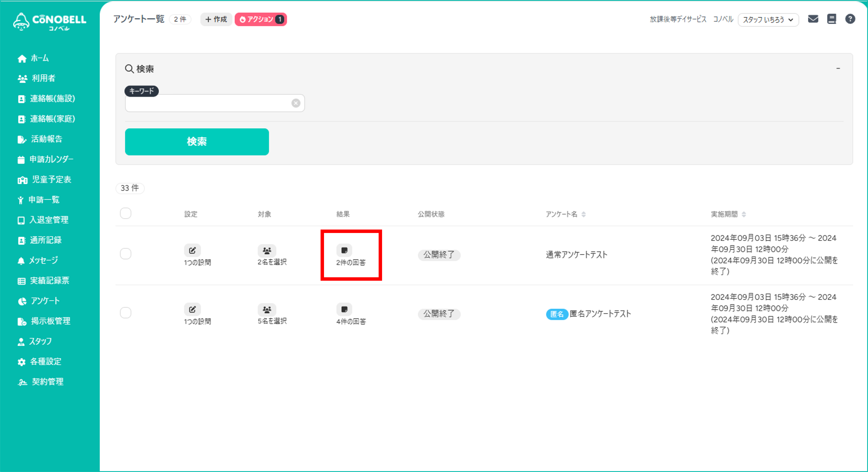Open 申請一覧 in the sidebar

pos(38,200)
